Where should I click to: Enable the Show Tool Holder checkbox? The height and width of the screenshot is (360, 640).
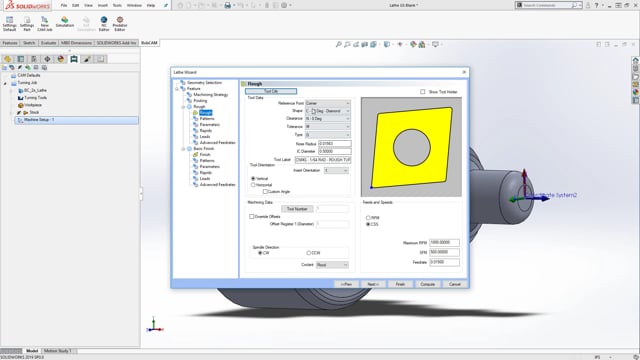[422, 92]
